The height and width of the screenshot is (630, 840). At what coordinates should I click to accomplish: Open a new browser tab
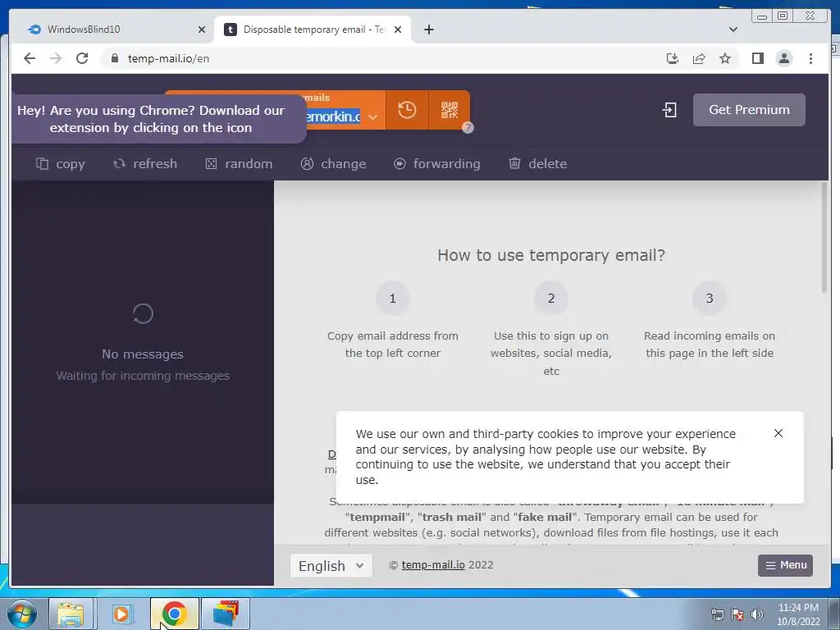click(428, 30)
